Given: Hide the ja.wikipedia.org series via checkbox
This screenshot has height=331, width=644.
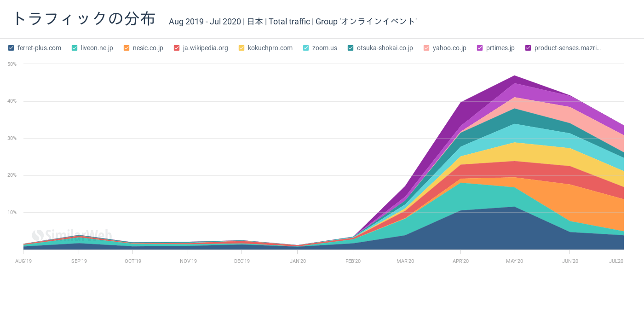Looking at the screenshot, I should [177, 48].
